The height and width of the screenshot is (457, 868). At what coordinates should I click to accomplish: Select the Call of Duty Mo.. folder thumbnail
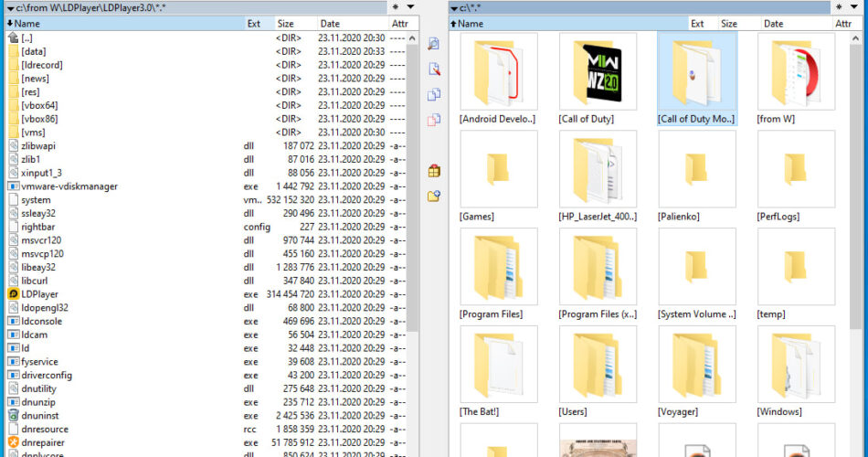point(697,71)
